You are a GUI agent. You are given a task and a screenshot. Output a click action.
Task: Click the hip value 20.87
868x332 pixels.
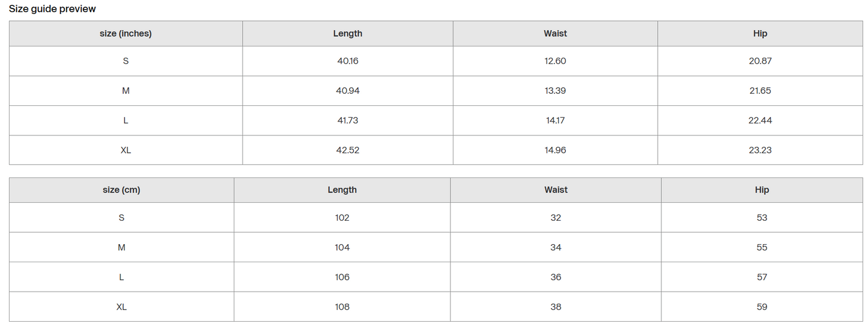(x=760, y=61)
